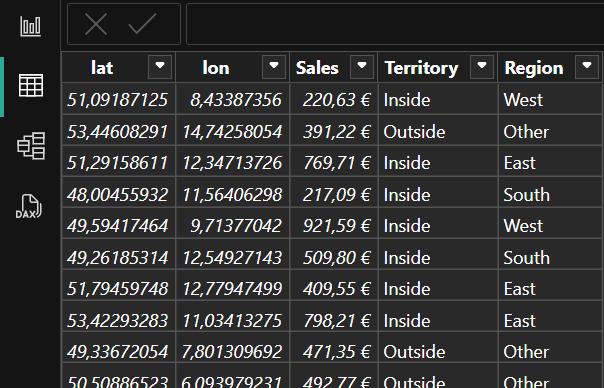Select the lat column header
The height and width of the screenshot is (388, 604).
coord(102,68)
